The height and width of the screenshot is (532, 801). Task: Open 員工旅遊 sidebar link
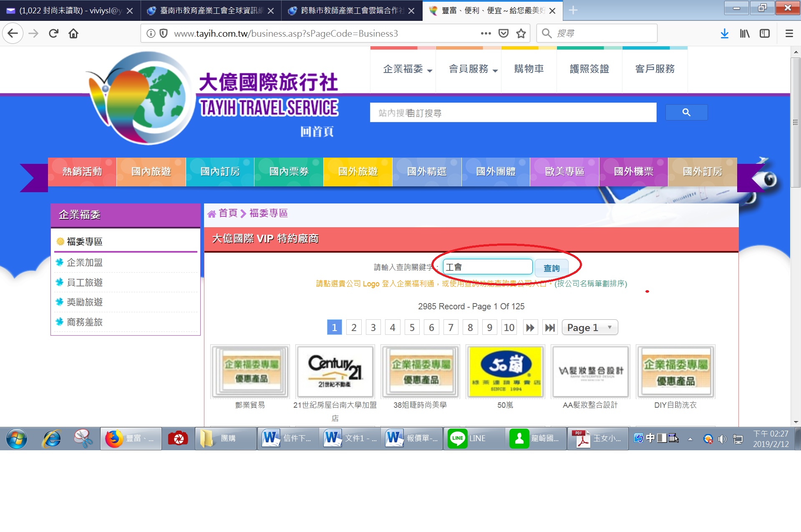point(85,283)
